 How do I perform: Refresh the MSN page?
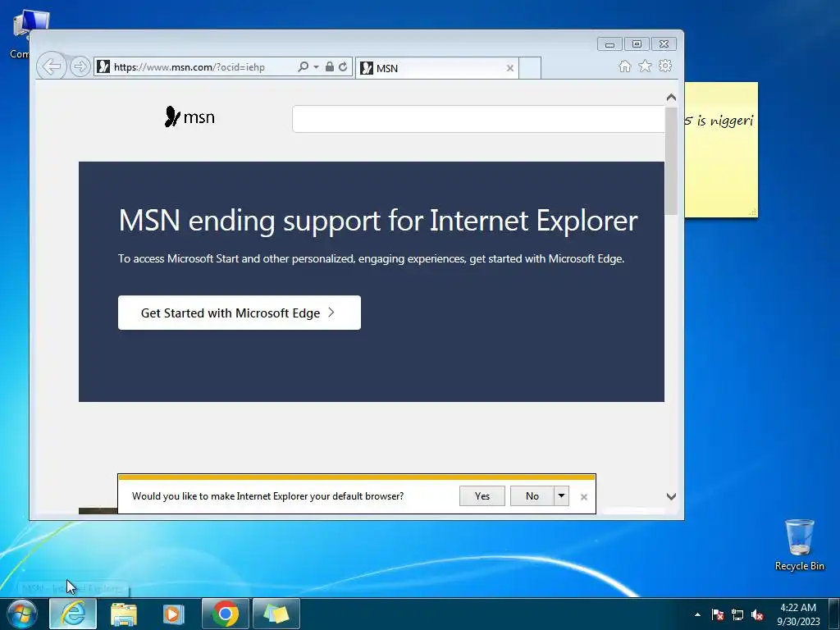343,67
